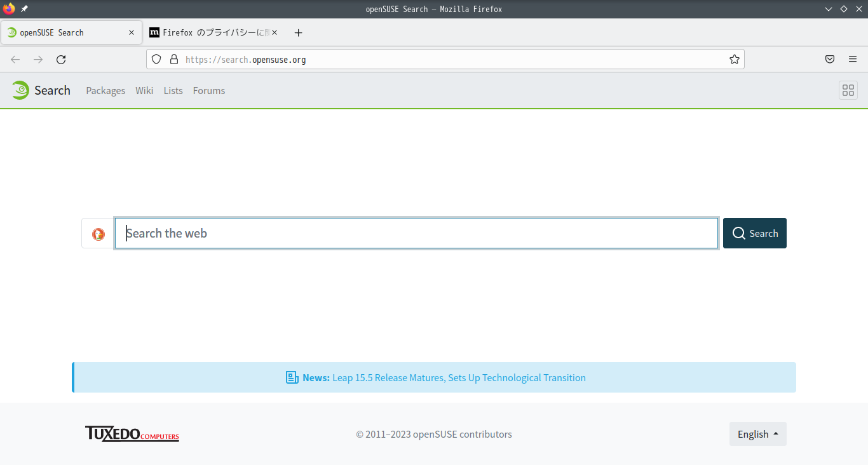868x465 pixels.
Task: Open Leap 15.5 Release Matures news link
Action: [459, 378]
